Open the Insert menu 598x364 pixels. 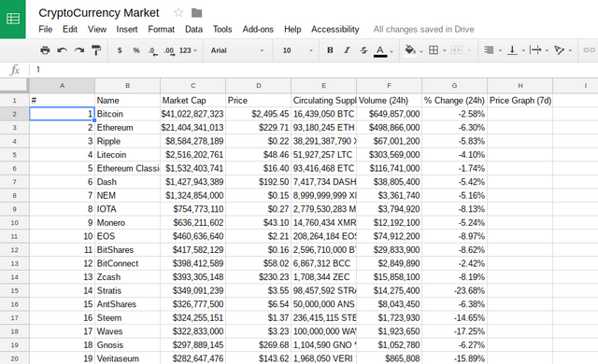click(x=127, y=29)
